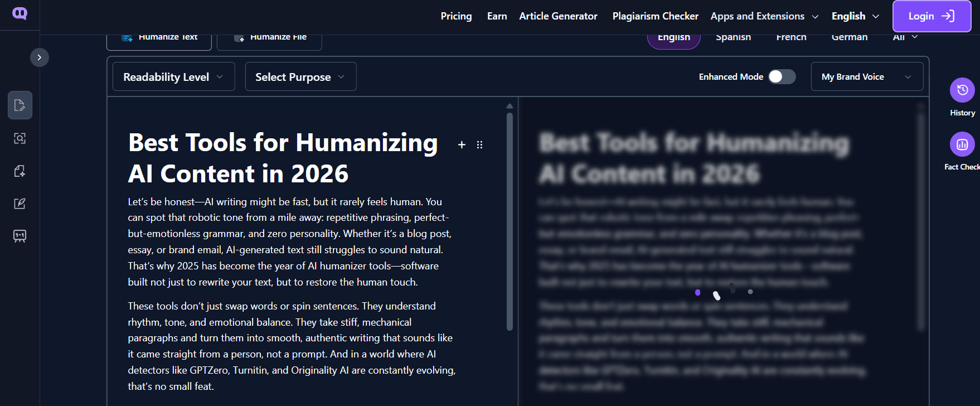Select the French language option
This screenshot has height=406, width=980.
[x=791, y=37]
